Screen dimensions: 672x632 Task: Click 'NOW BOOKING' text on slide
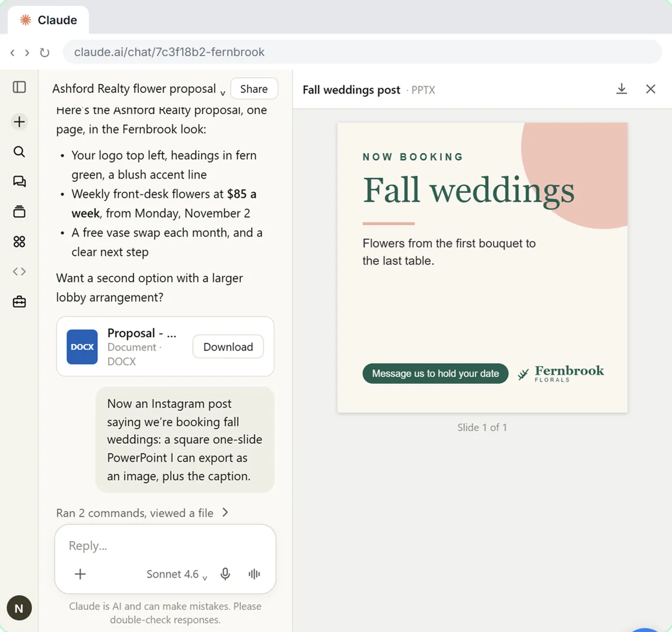coord(413,157)
